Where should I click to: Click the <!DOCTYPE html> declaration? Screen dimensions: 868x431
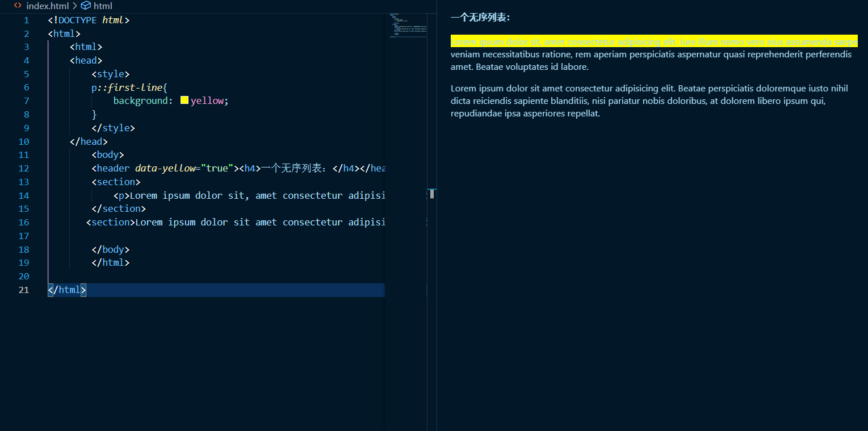tap(89, 20)
